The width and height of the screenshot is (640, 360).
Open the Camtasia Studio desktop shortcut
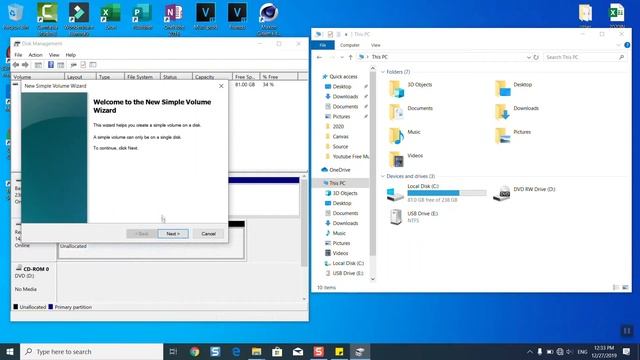[47, 18]
